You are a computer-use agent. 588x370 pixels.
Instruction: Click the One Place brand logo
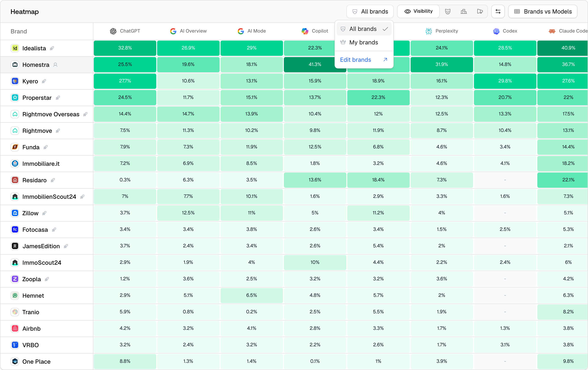[15, 362]
